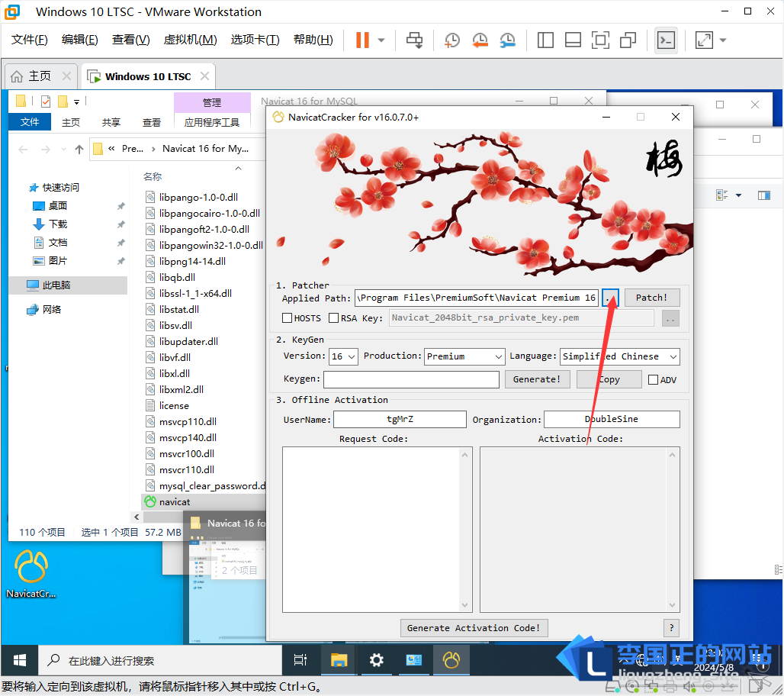Click the Organization field containing DoubleSine
784x696 pixels.
[x=612, y=419]
